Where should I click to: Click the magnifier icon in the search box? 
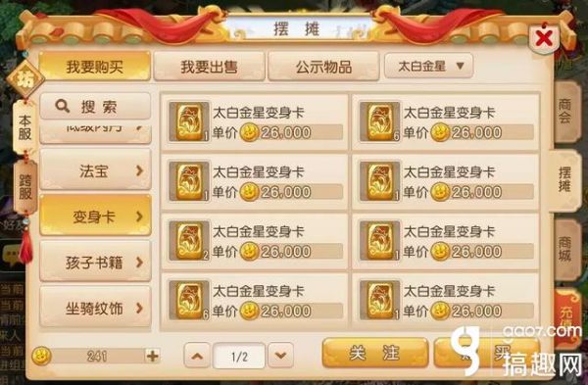pos(63,107)
